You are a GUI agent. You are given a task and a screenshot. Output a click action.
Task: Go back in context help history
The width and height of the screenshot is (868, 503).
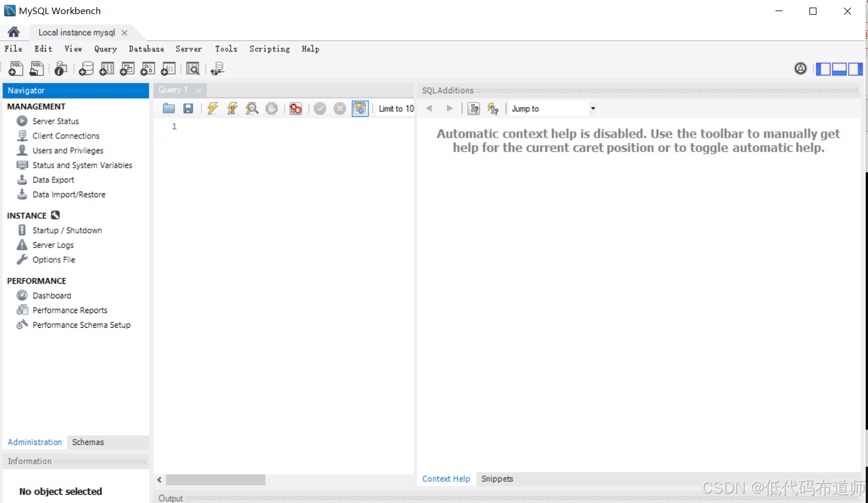tap(429, 108)
